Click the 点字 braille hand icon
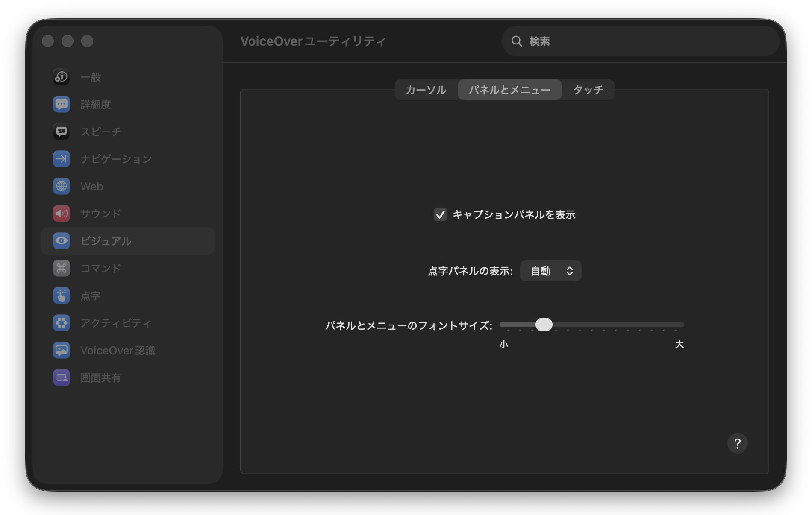This screenshot has width=812, height=515. pyautogui.click(x=62, y=296)
